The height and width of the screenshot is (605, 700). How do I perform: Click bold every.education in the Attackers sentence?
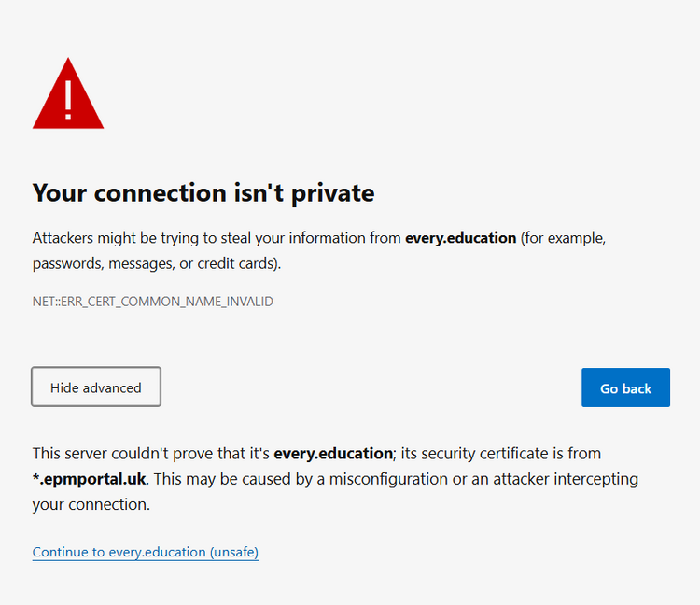(x=460, y=238)
